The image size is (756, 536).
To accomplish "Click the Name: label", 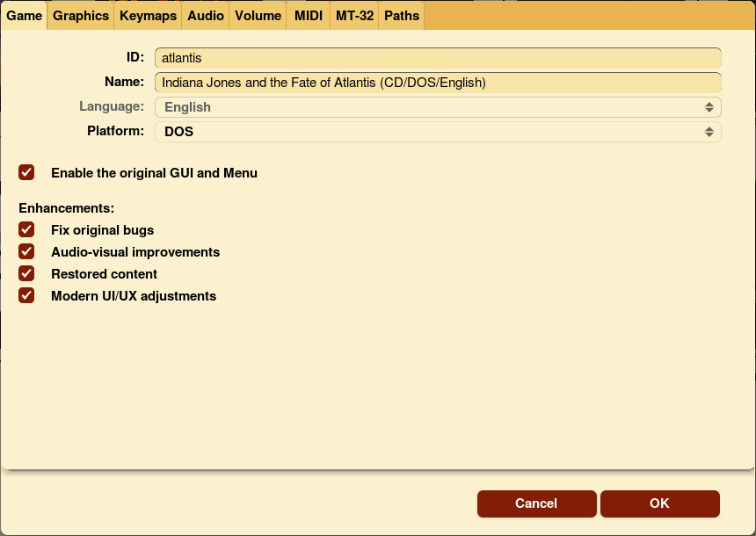I will pyautogui.click(x=125, y=82).
